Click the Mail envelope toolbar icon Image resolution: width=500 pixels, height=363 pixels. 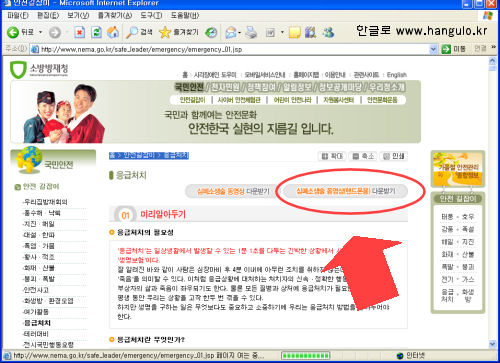click(x=230, y=32)
